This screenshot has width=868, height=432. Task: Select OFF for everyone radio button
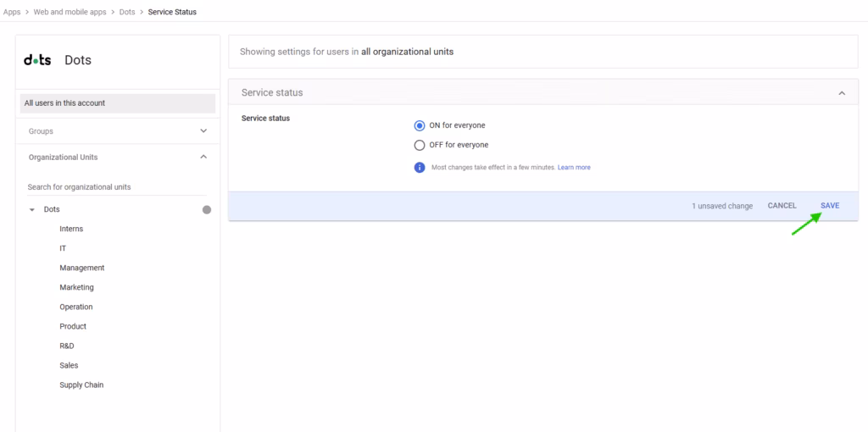[x=419, y=145]
